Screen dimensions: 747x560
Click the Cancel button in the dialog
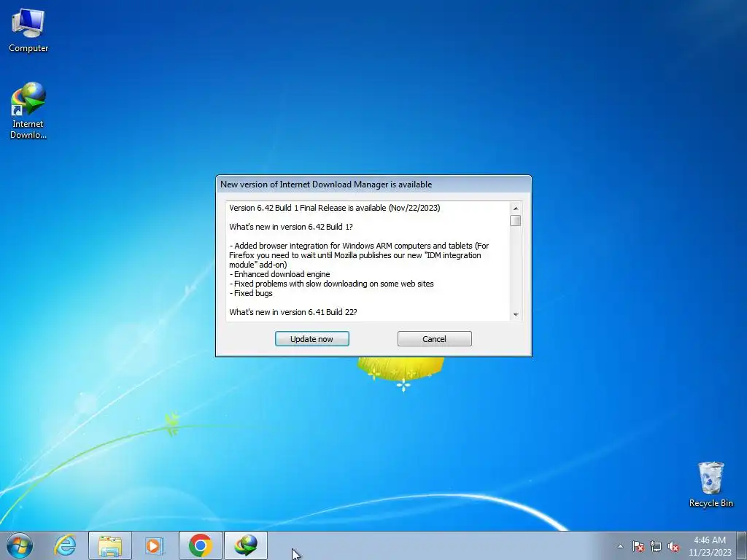click(435, 339)
